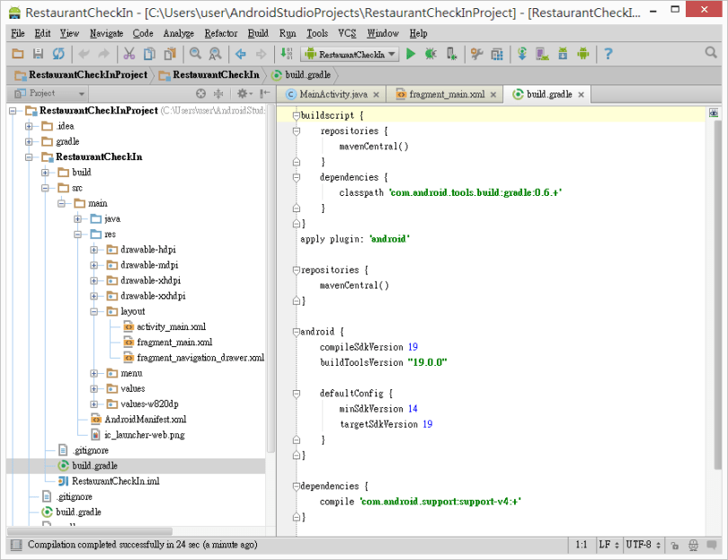This screenshot has height=560, width=728.
Task: Open the Project view selector dropdown
Action: [47, 93]
